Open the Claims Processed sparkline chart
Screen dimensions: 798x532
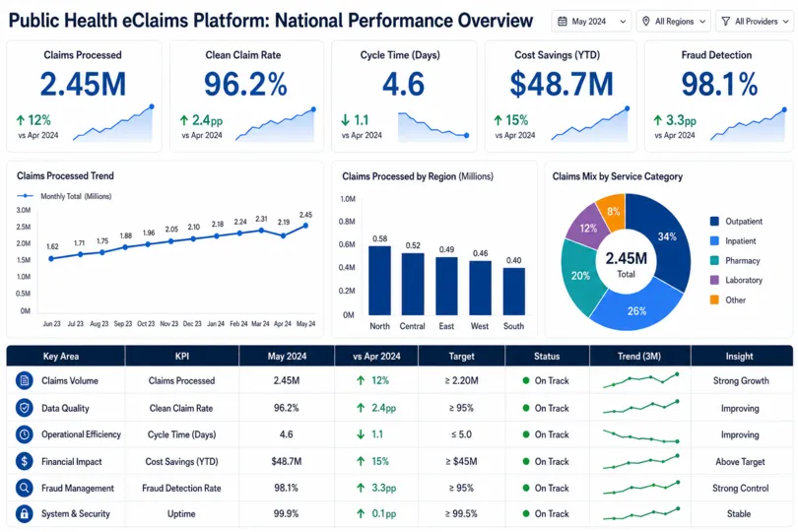(113, 123)
